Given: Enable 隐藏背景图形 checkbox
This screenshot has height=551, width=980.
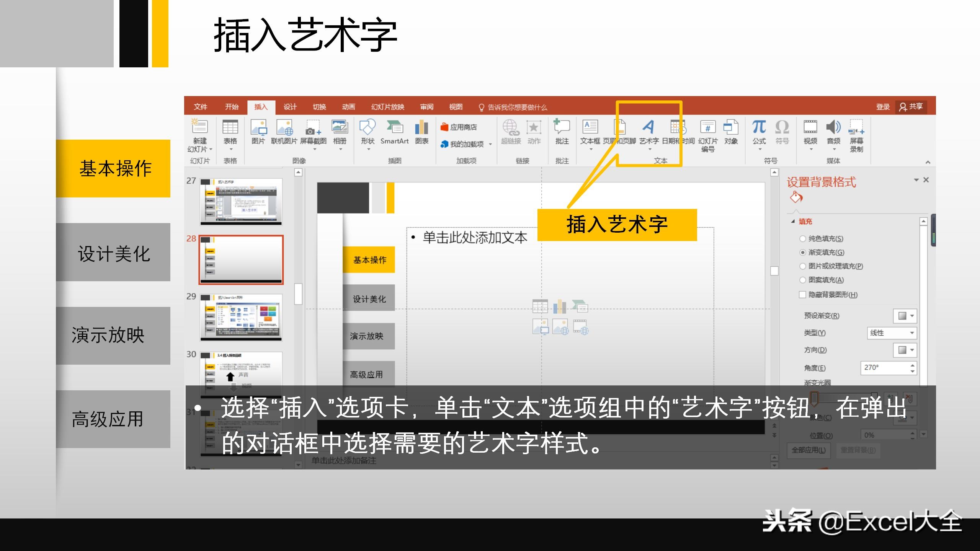Looking at the screenshot, I should (802, 295).
